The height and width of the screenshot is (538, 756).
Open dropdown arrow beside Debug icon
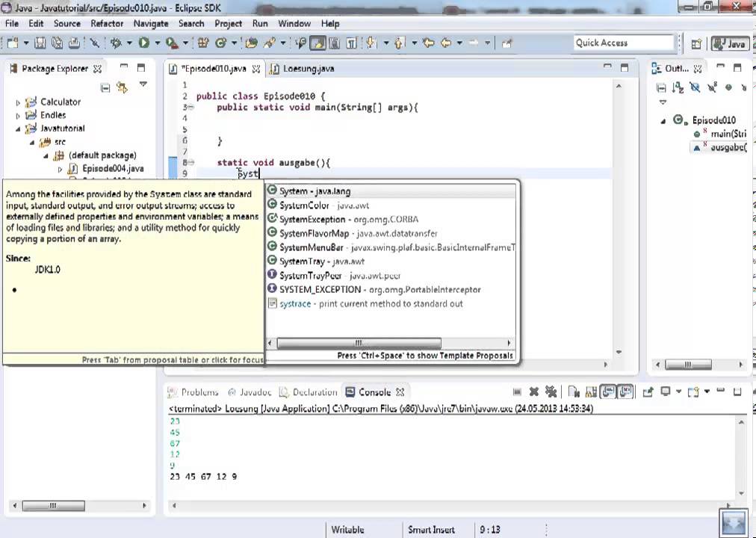point(129,43)
